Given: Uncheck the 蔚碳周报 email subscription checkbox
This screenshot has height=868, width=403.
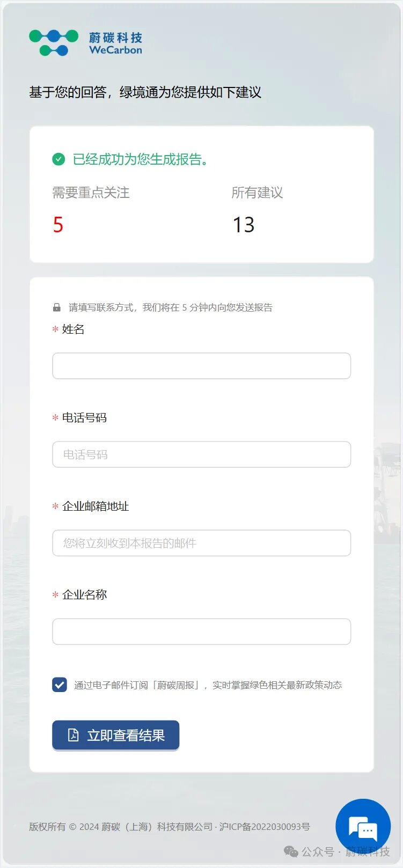Looking at the screenshot, I should (x=60, y=685).
